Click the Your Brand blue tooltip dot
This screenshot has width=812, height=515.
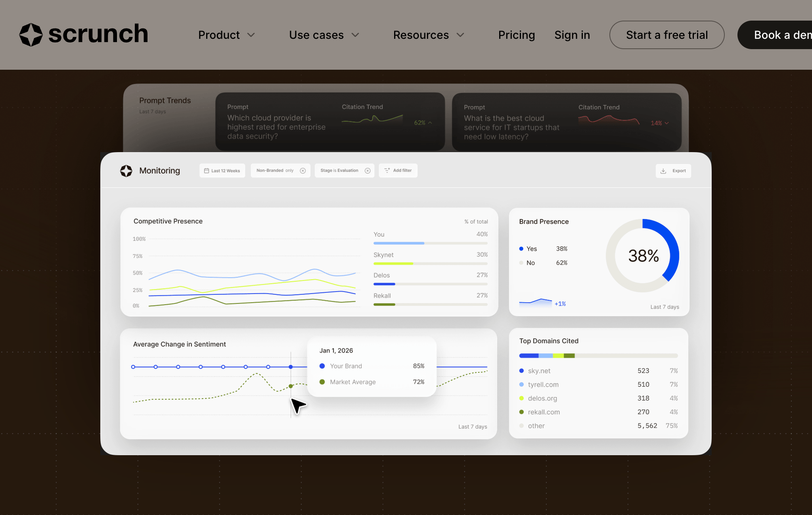coord(322,366)
